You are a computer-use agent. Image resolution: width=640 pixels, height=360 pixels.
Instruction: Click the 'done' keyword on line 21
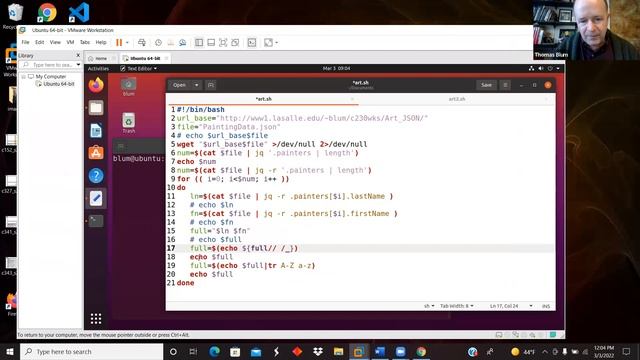click(186, 283)
